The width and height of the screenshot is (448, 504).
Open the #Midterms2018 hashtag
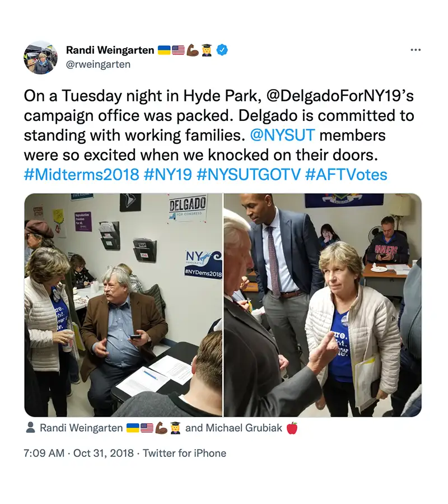pyautogui.click(x=82, y=175)
